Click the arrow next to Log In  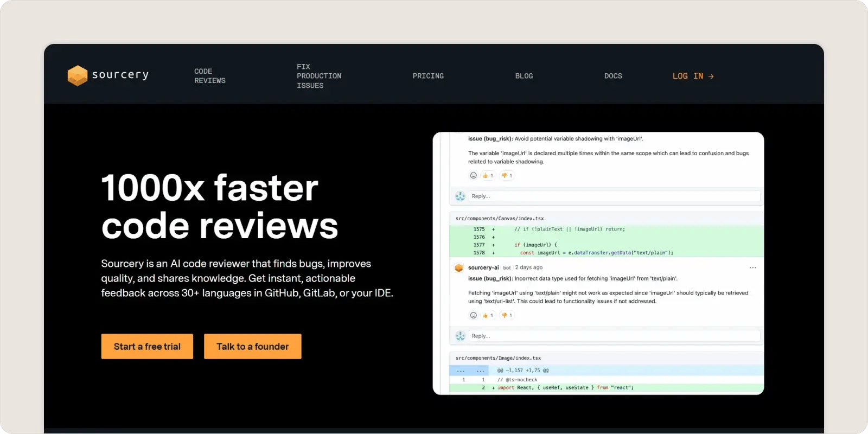click(x=711, y=76)
